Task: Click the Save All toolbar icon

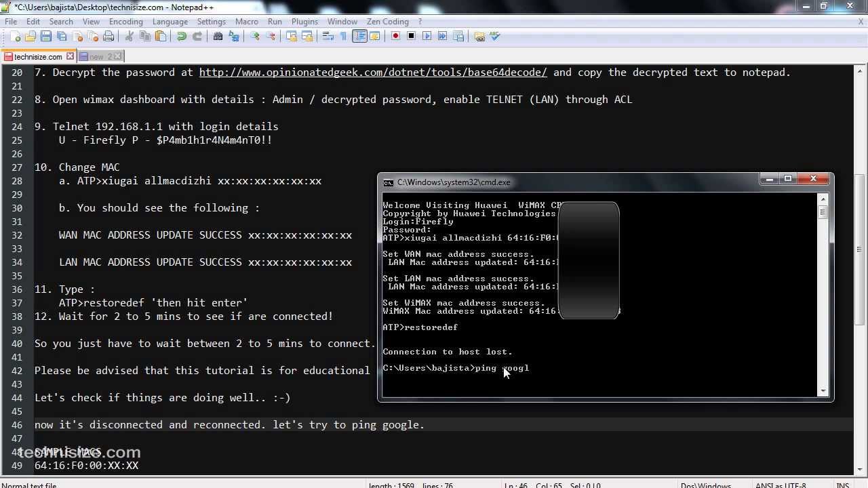Action: 62,36
